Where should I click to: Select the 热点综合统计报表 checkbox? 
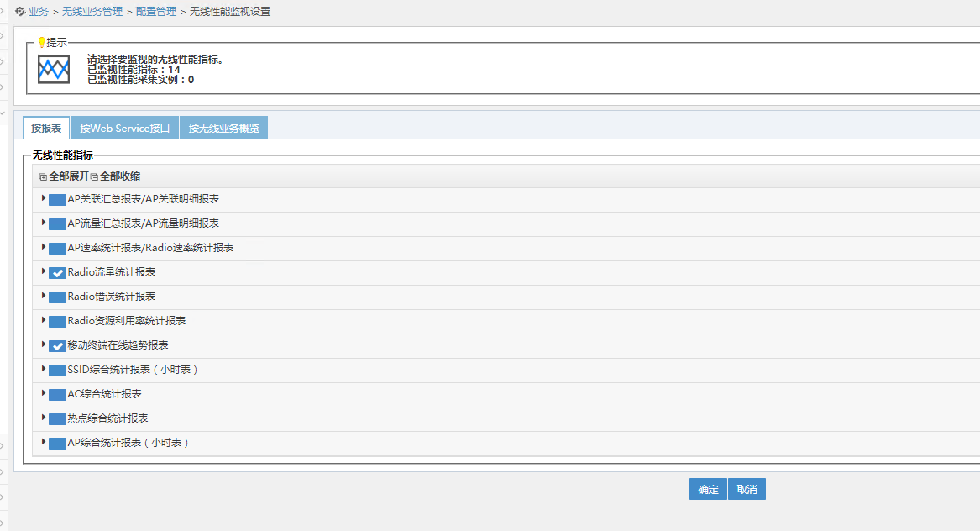coord(57,419)
